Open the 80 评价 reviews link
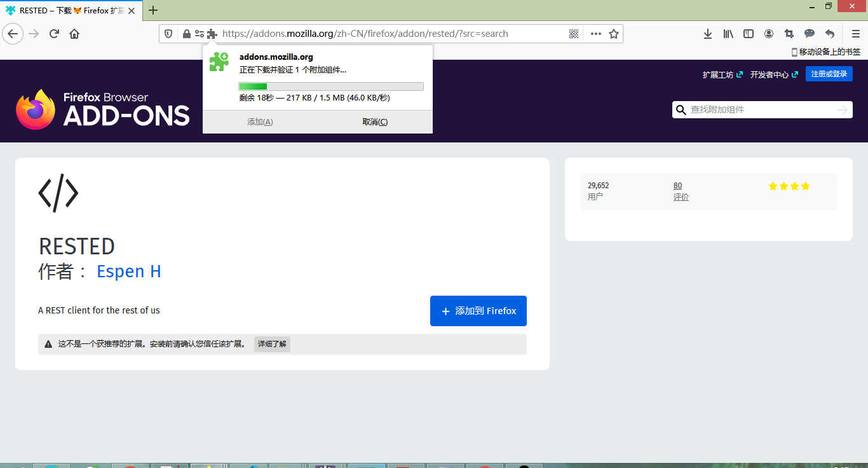 click(x=681, y=191)
